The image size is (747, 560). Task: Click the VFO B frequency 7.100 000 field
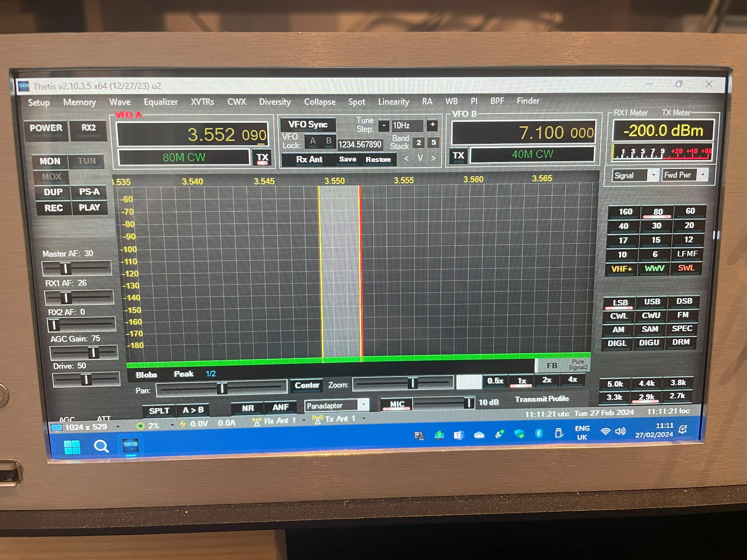point(523,132)
